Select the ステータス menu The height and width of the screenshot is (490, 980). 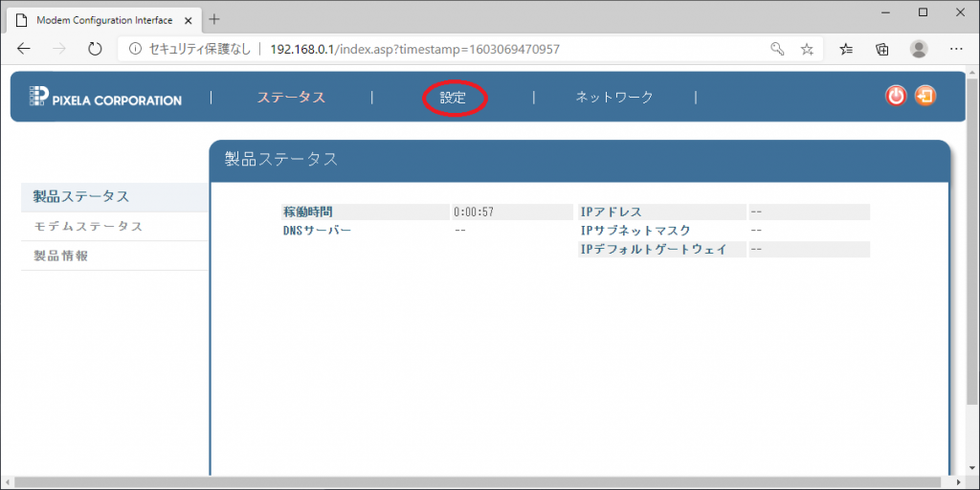point(291,98)
